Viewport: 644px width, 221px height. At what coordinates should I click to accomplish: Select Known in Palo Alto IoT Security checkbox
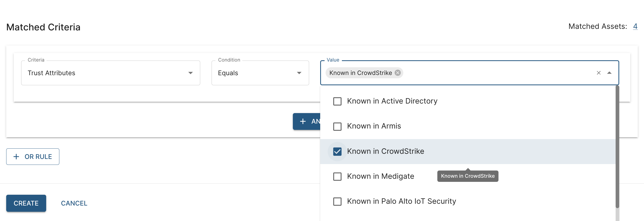coord(337,201)
